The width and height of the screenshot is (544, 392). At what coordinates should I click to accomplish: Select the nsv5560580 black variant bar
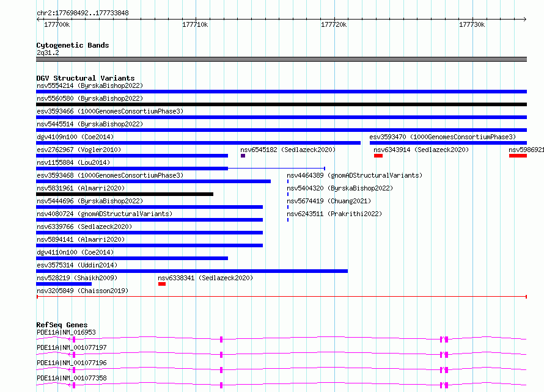(x=281, y=104)
